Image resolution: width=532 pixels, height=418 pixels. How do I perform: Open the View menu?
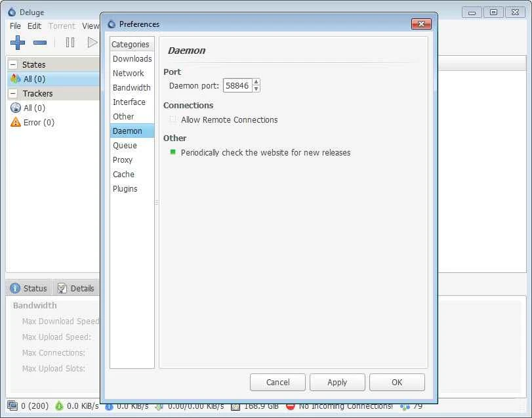coord(91,26)
